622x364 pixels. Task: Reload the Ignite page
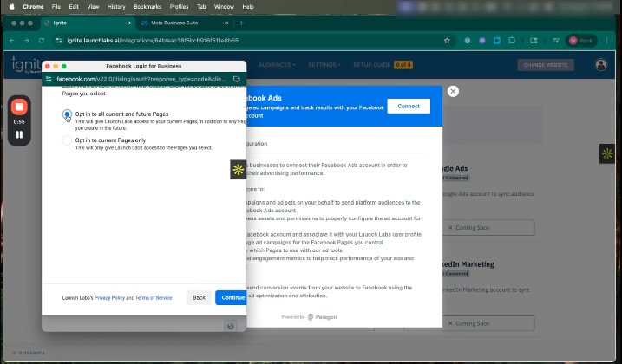[42, 41]
